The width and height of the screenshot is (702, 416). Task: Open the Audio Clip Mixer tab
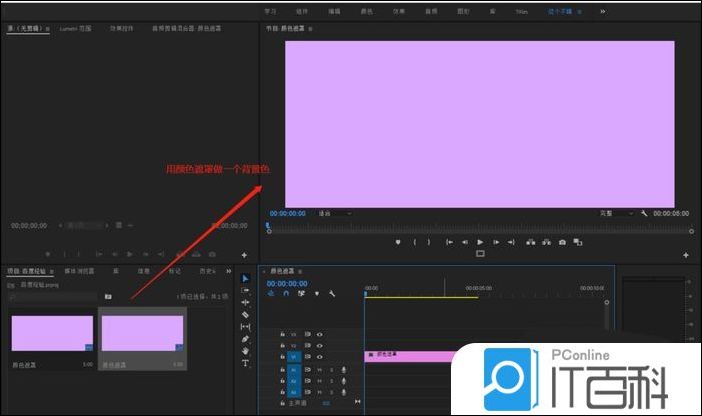pos(186,28)
